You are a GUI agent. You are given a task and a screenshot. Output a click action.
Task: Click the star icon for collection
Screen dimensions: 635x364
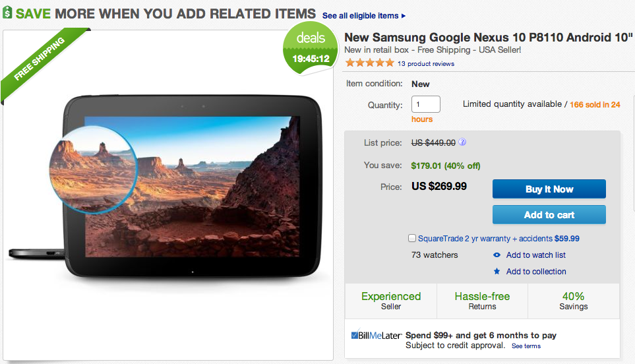coord(497,272)
